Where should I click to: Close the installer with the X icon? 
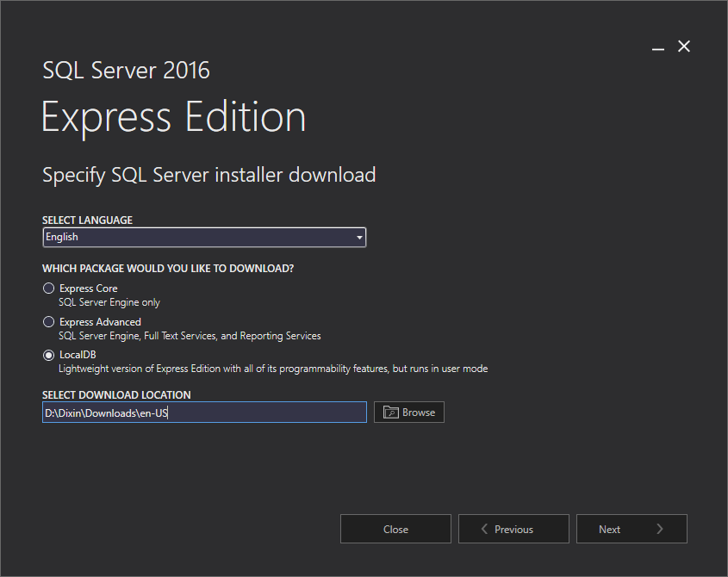point(684,47)
